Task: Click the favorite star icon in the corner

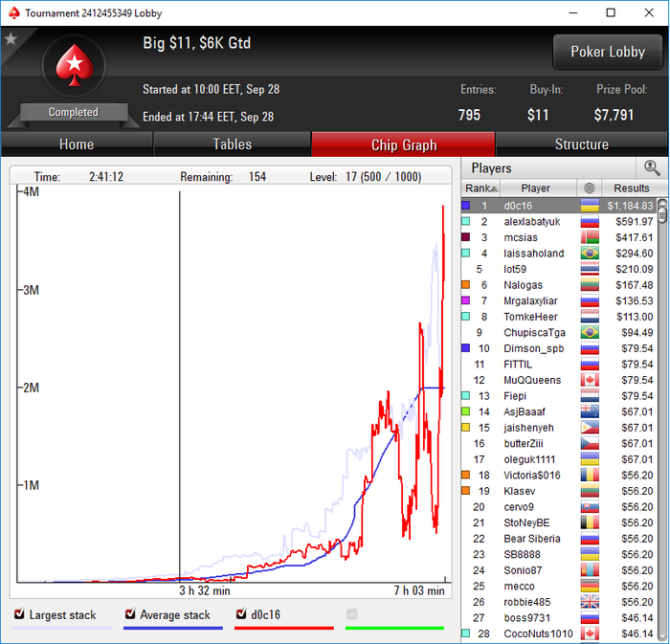Action: (11, 39)
